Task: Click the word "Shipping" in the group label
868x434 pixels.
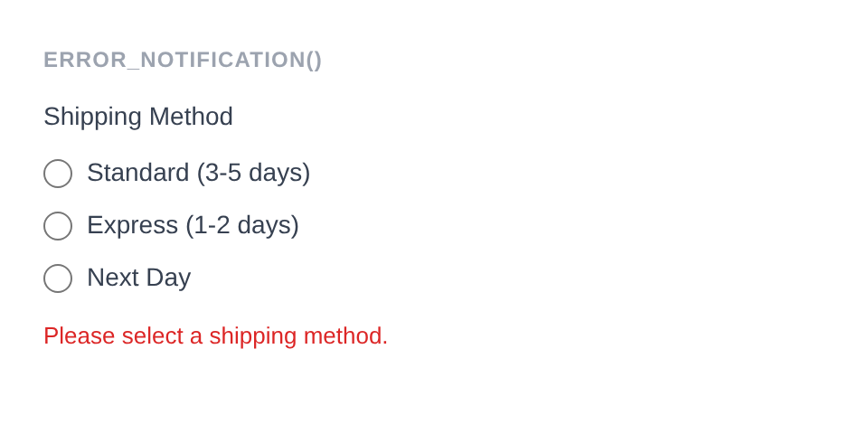Action: click(92, 117)
